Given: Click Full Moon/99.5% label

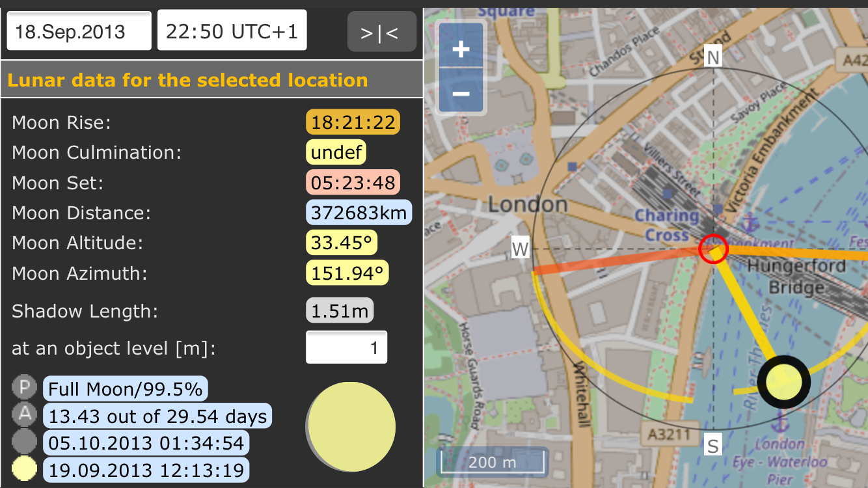Looking at the screenshot, I should [x=126, y=389].
